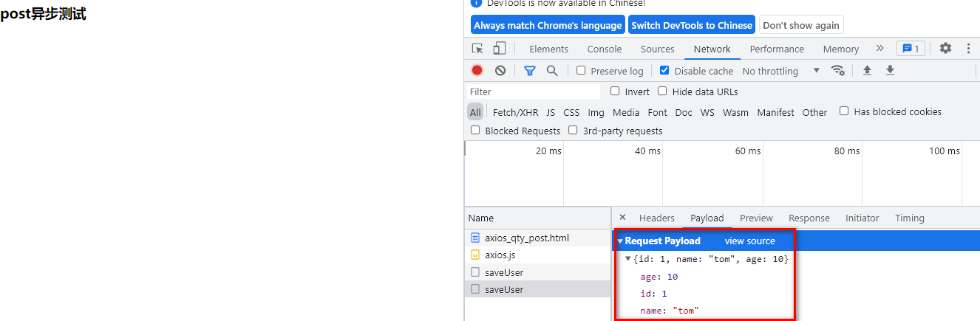Filter requests by JS type

(x=551, y=112)
